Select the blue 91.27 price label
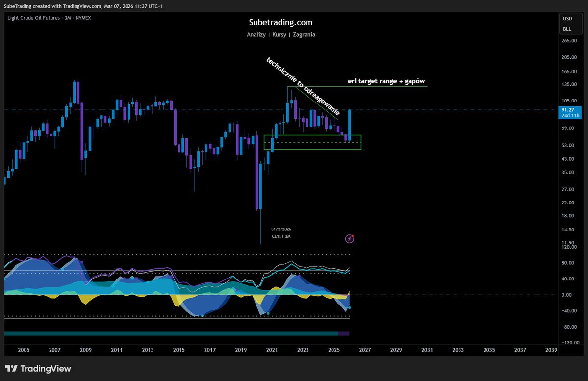 [x=569, y=110]
